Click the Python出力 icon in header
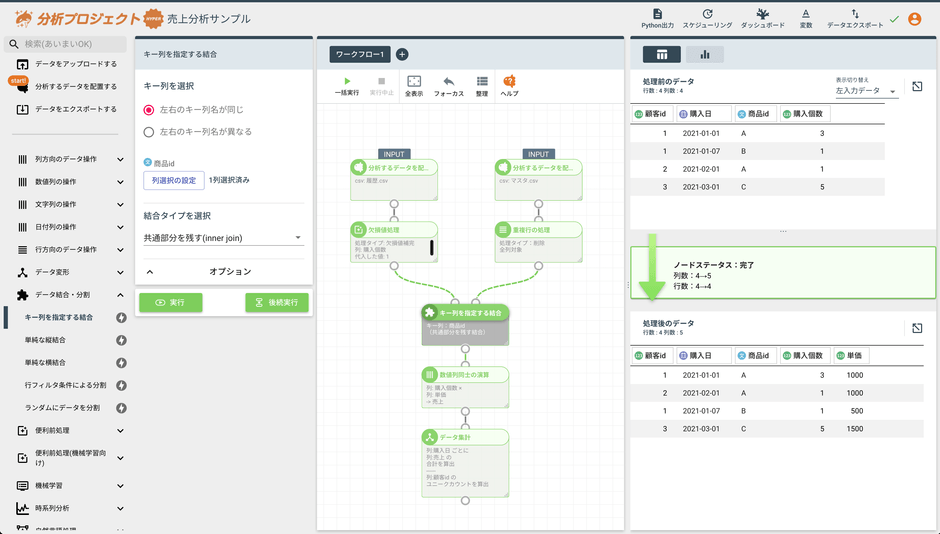This screenshot has height=534, width=940. coord(657,14)
